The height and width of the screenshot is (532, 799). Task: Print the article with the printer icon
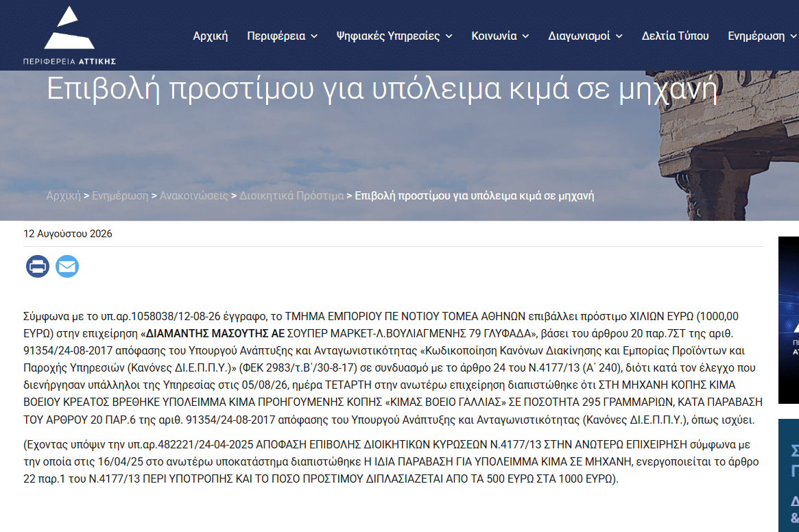[38, 266]
